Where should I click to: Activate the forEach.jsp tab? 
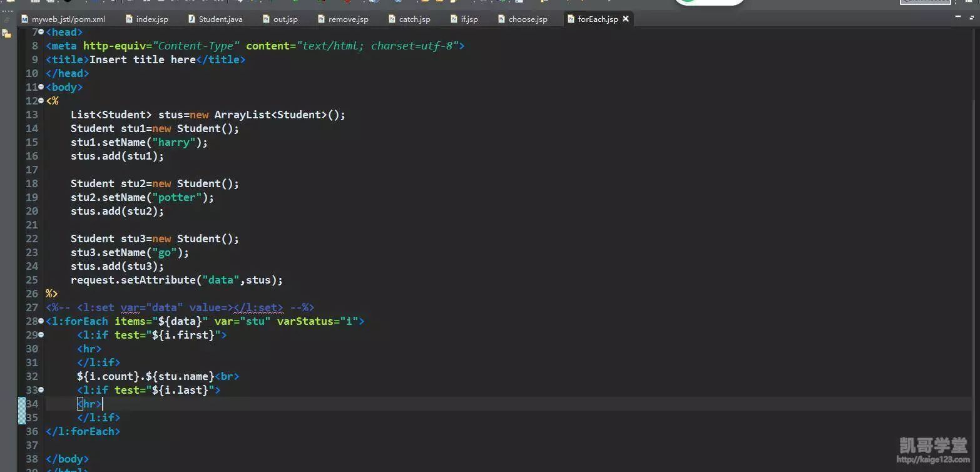(598, 19)
